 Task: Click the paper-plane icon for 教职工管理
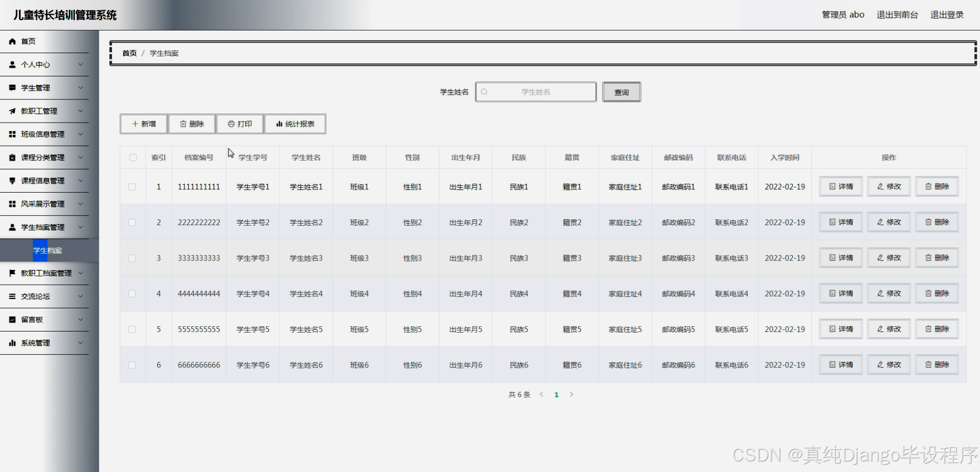pyautogui.click(x=12, y=111)
